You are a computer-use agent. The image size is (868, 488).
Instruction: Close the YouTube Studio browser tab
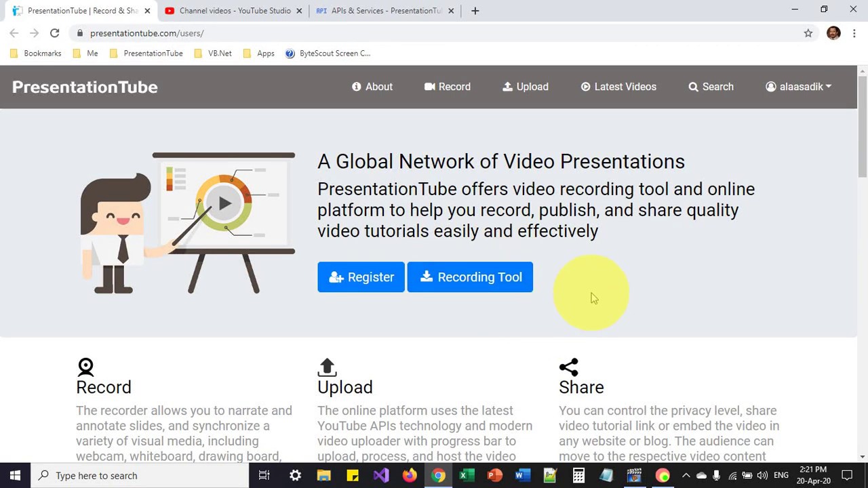click(299, 11)
